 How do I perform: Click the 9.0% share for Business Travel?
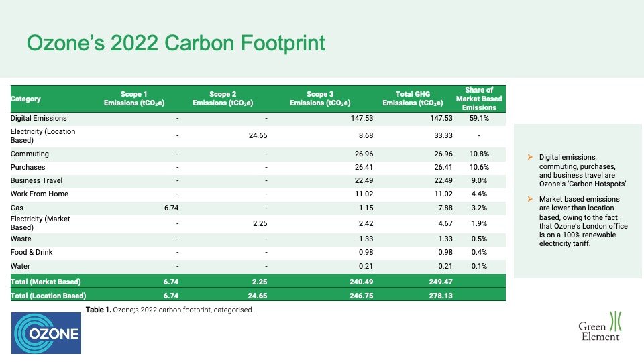click(479, 180)
